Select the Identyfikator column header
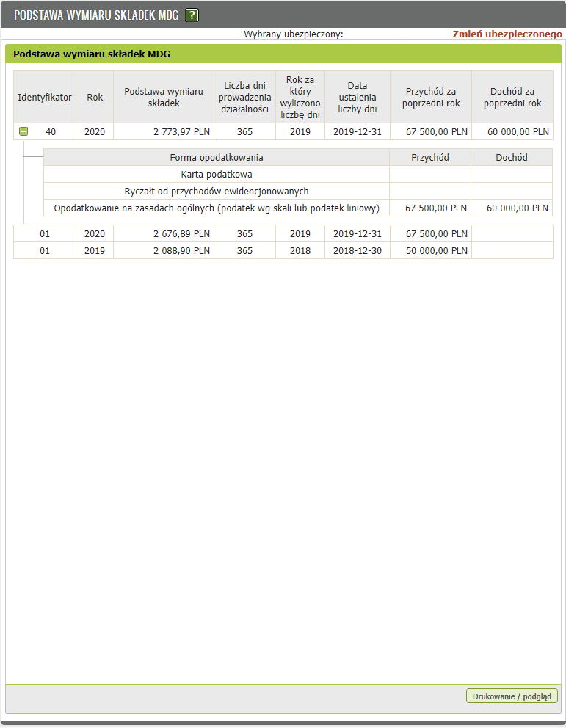Image resolution: width=566 pixels, height=728 pixels. 45,97
